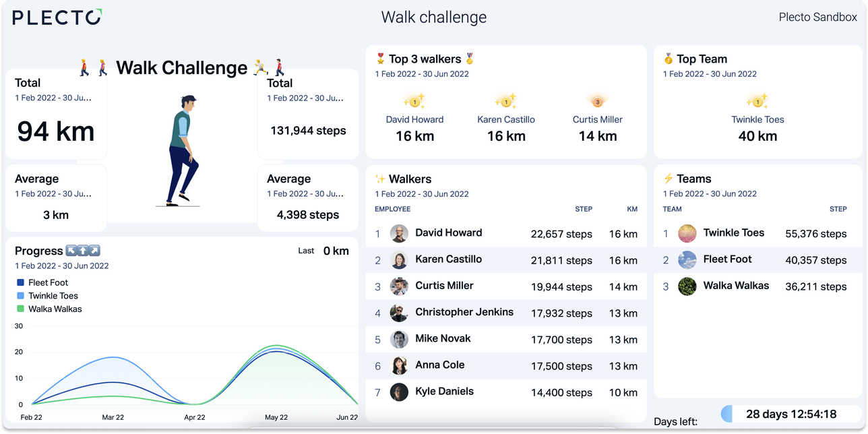Screen dimensions: 868x434
Task: Click Anna Cole's avatar photo
Action: (399, 365)
